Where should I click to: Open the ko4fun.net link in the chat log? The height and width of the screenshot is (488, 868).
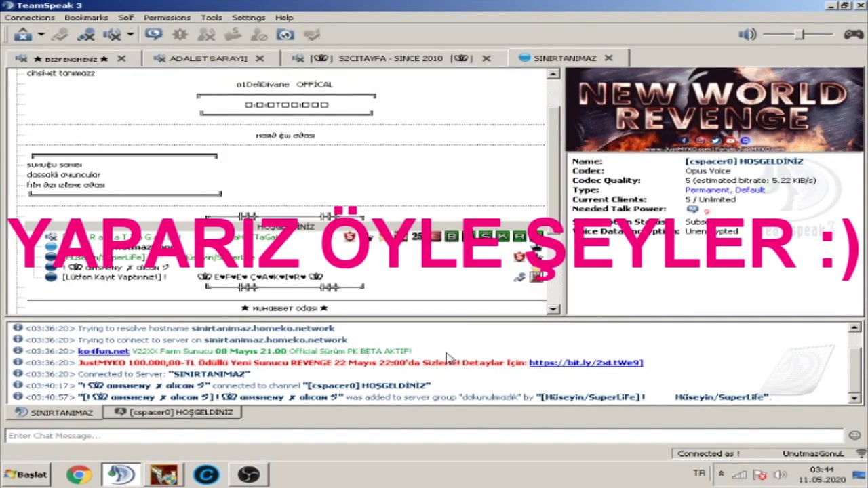click(103, 351)
